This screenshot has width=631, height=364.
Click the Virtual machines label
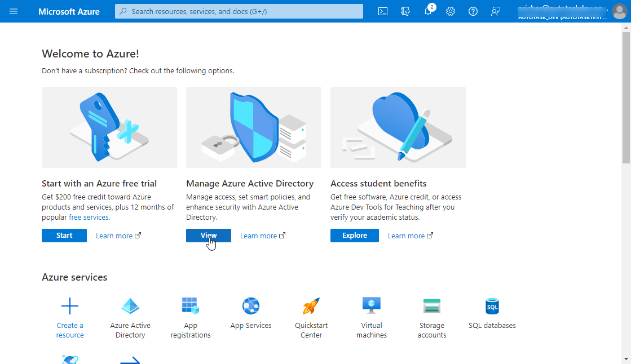click(372, 330)
